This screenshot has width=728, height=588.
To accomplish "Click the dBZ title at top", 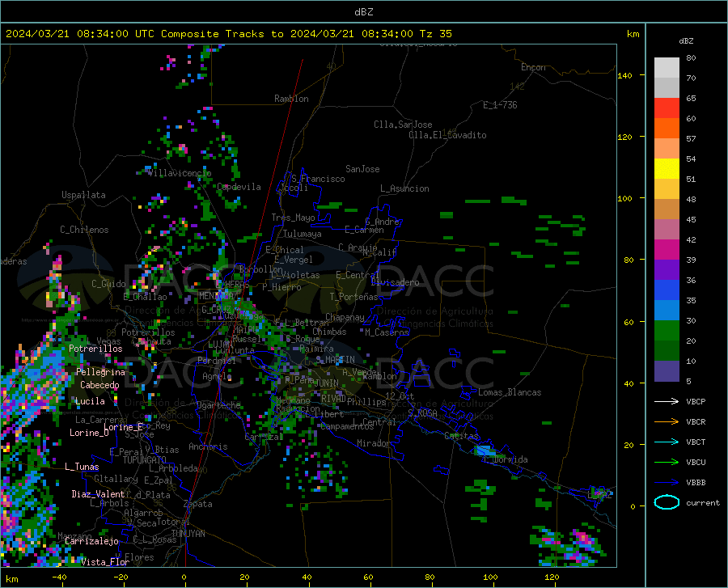I will click(x=363, y=12).
